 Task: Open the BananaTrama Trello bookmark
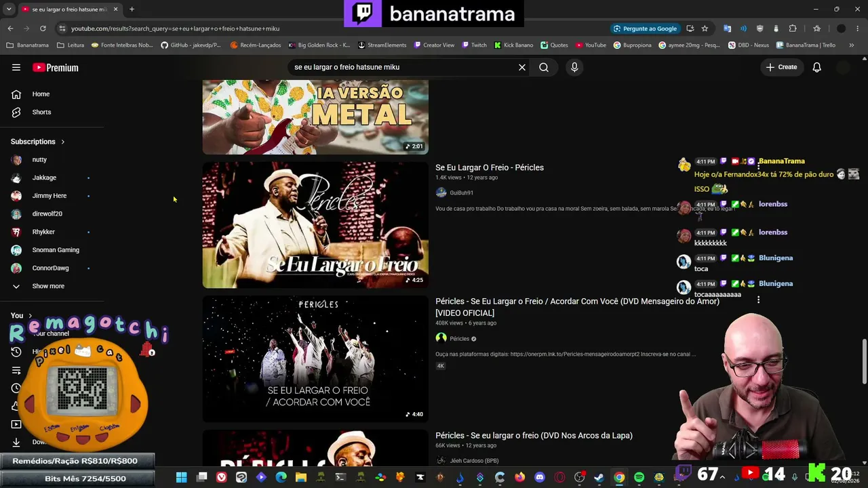pos(806,45)
